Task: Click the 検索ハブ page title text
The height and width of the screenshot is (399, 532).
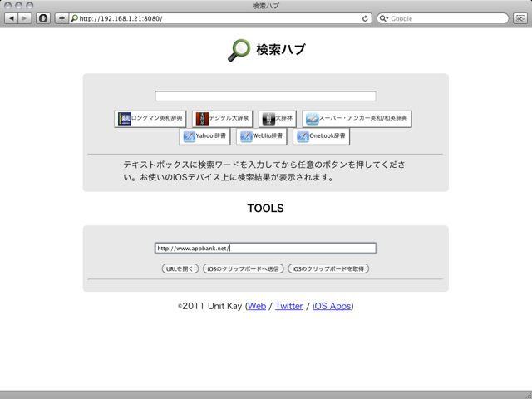Action: coord(281,50)
